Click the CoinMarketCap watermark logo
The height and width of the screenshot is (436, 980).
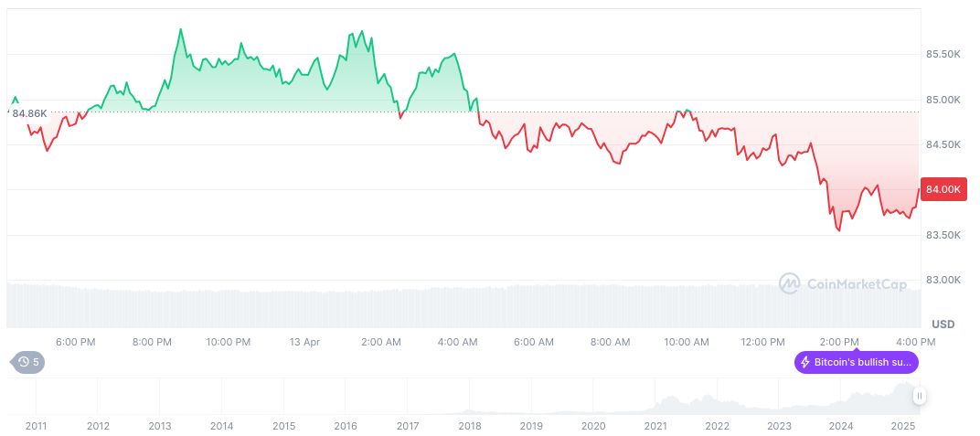pyautogui.click(x=842, y=284)
